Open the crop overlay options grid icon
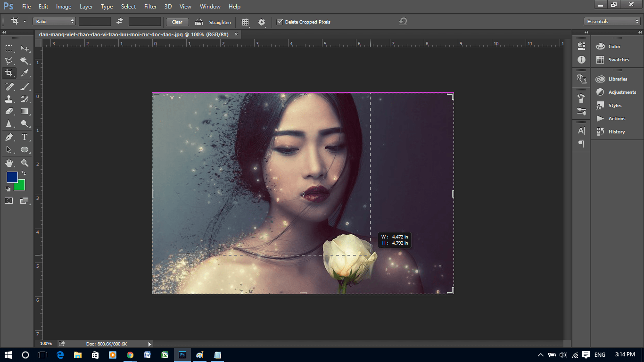The image size is (644, 362). tap(245, 22)
